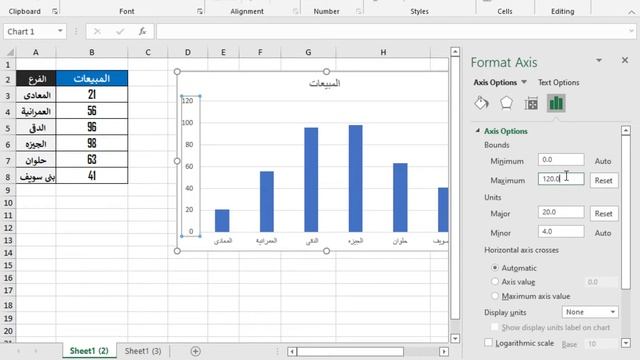Click the Auto label next to Minimum
Screen dimensions: 640x360
(x=603, y=161)
